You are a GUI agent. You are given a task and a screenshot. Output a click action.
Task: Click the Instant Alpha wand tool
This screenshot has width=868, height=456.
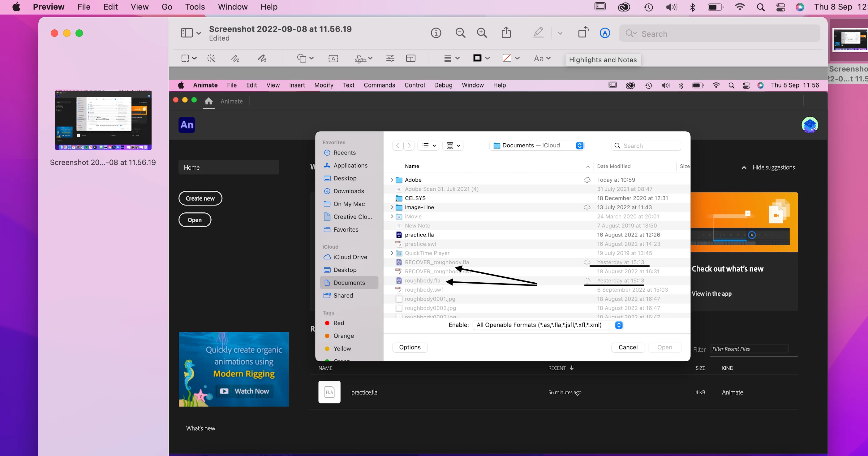tap(211, 58)
